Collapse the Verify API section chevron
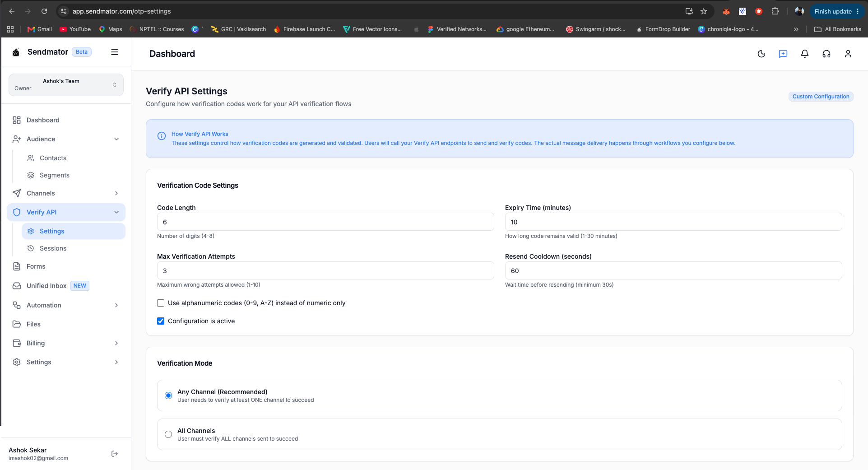The width and height of the screenshot is (868, 470). click(x=116, y=212)
